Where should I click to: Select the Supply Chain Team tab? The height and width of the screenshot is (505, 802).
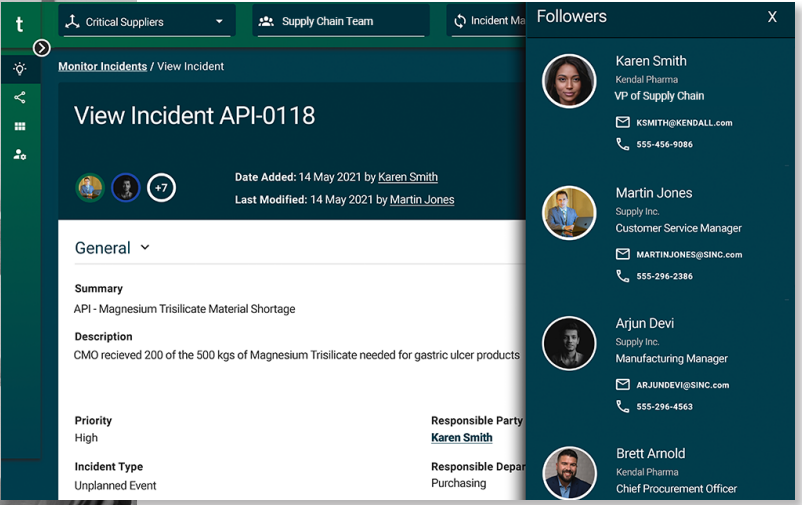pyautogui.click(x=339, y=21)
